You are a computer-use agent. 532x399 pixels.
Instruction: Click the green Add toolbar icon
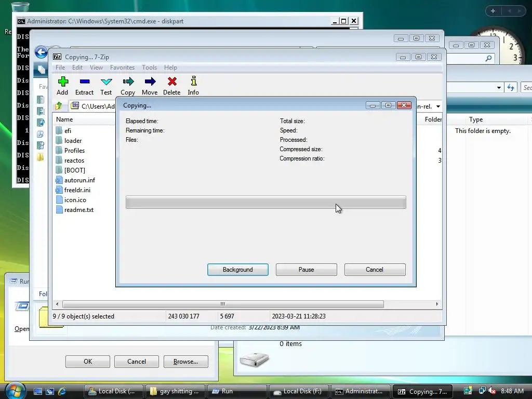pyautogui.click(x=63, y=82)
